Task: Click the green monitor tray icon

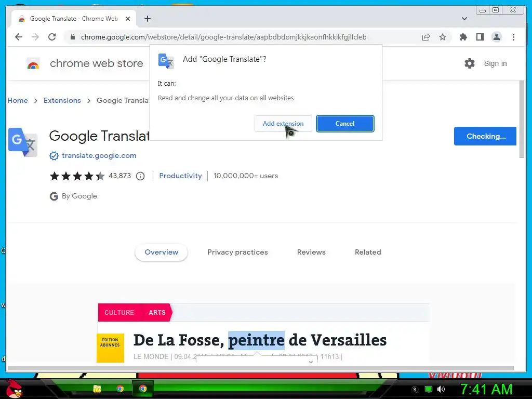Action: click(429, 389)
